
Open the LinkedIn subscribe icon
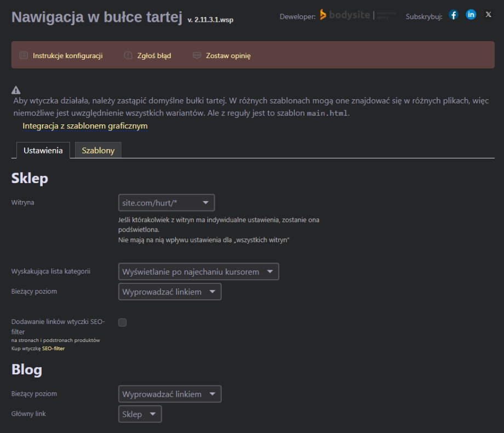click(471, 15)
